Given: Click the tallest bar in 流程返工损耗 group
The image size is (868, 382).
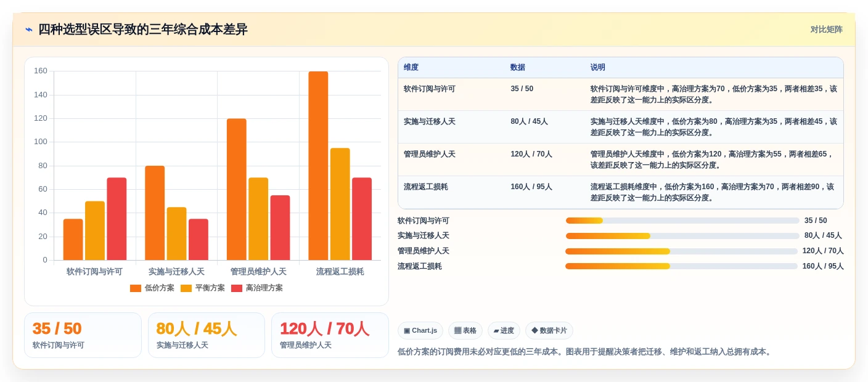Looking at the screenshot, I should click(x=318, y=166).
